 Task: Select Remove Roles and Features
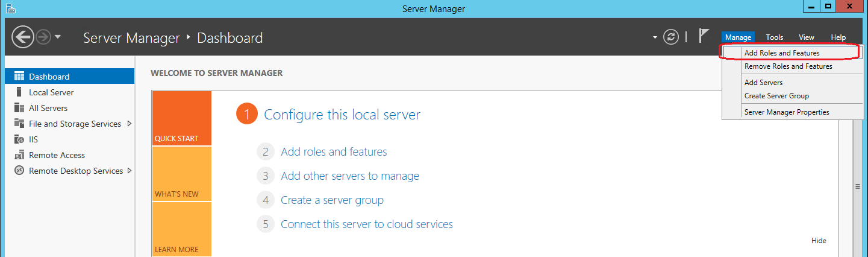coord(788,66)
